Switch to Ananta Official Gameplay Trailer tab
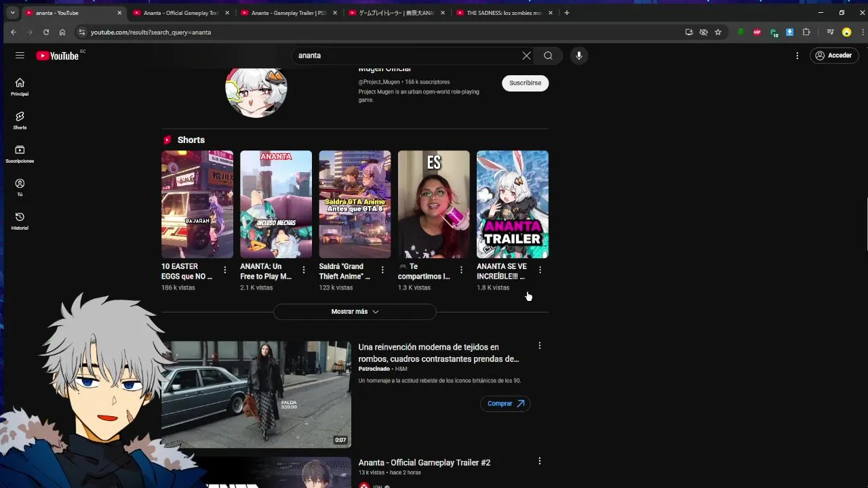 (x=181, y=13)
